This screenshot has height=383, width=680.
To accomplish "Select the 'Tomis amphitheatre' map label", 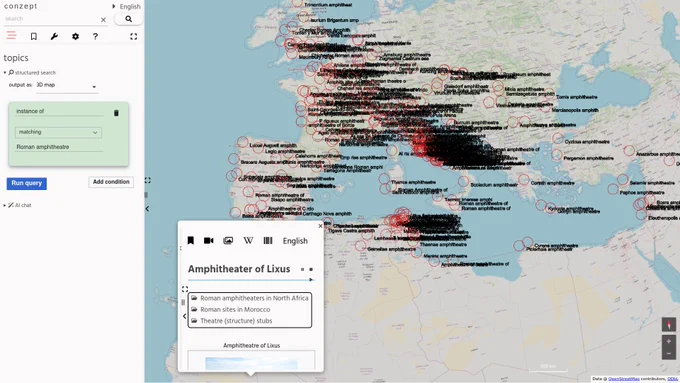I will coord(577,97).
